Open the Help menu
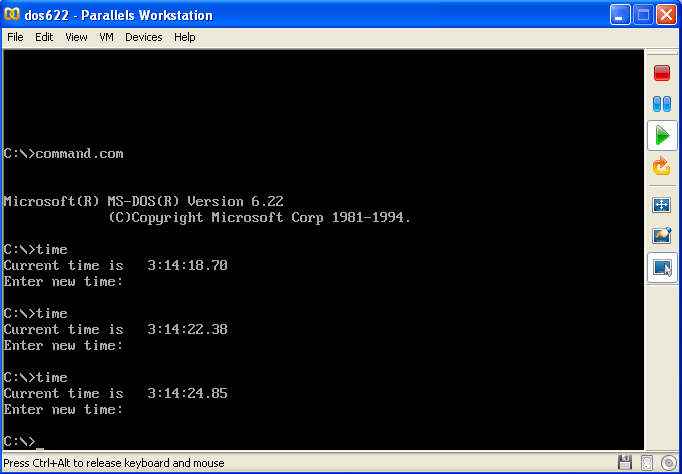Viewport: 682px width, 474px height. pyautogui.click(x=184, y=37)
